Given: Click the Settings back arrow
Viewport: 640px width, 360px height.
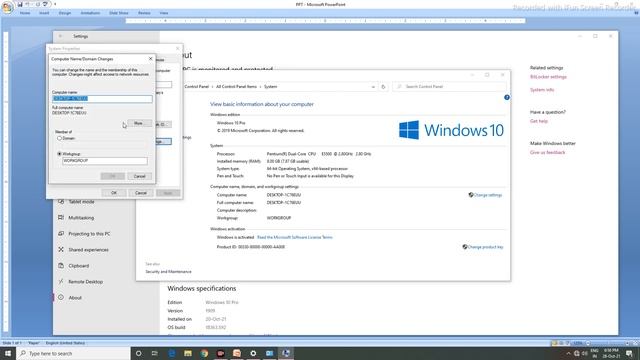Looking at the screenshot, I should pyautogui.click(x=60, y=36).
